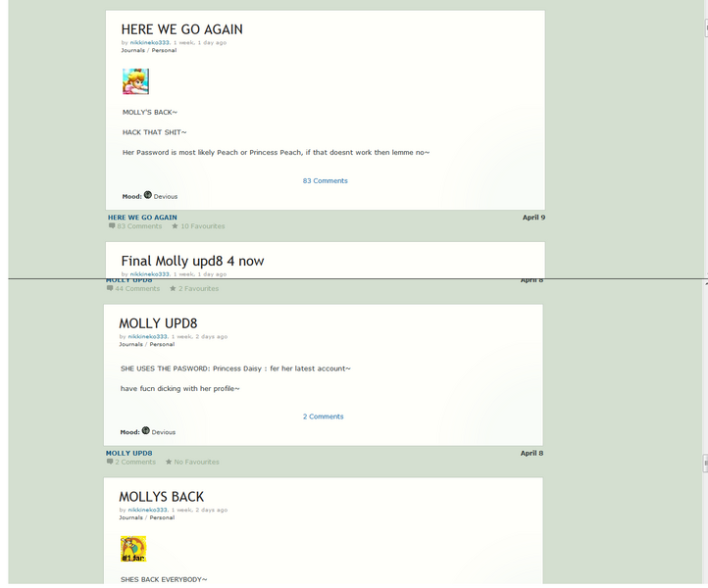Open the 2 Favourites link
Screen dimensions: 708x588
(x=198, y=289)
